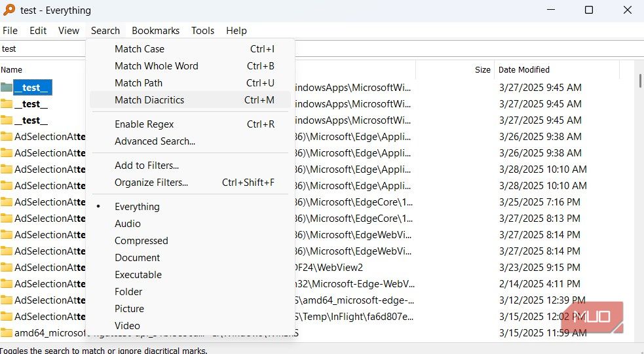
Task: Select the highlighted _test_ folder icon
Action: click(x=6, y=88)
